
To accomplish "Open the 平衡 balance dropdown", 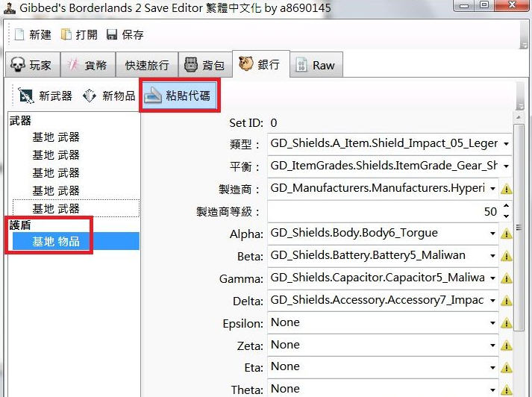I will (x=506, y=166).
